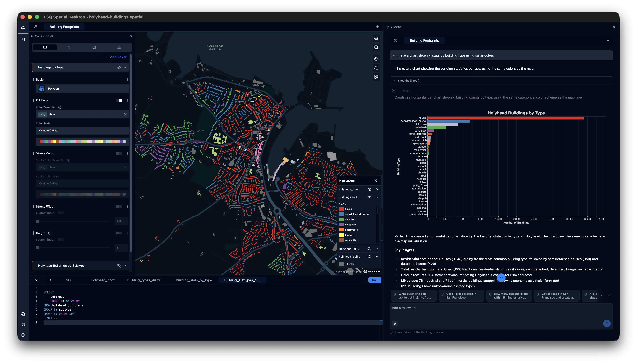Select the Filter funnel icon in Map Settings
637x364 pixels.
pos(70,47)
